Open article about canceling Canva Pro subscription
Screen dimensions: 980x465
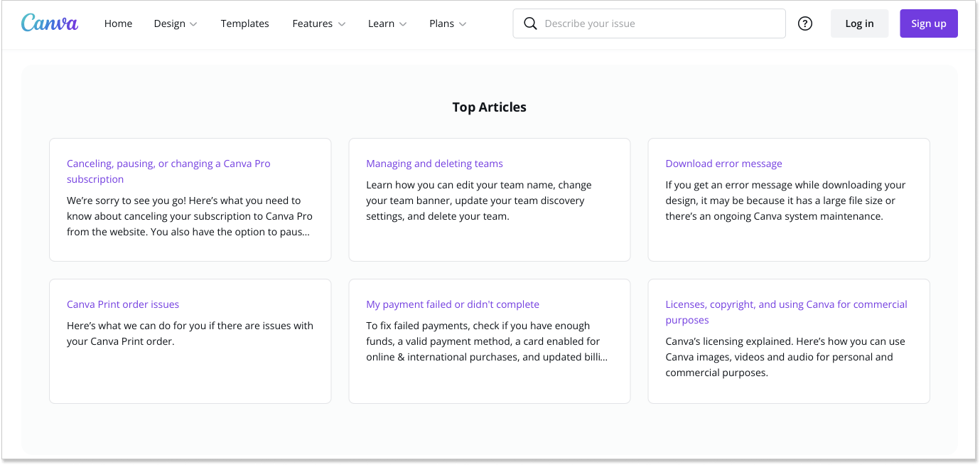pos(168,171)
